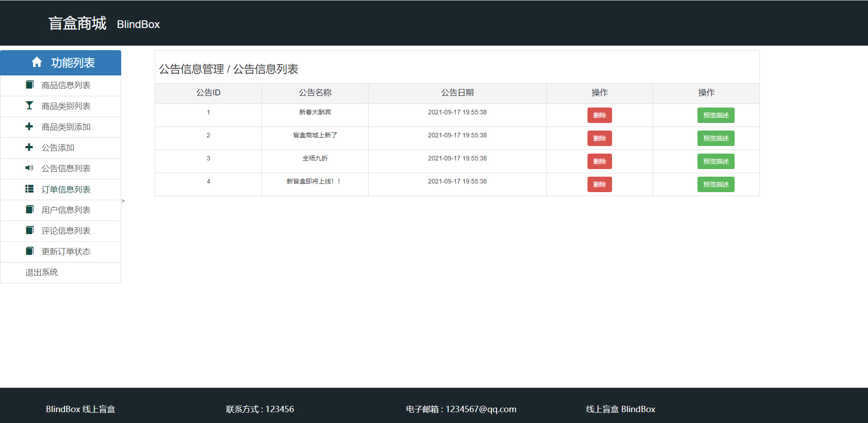Delete the 盲盒商城上新了 announcement
This screenshot has width=868, height=423.
click(599, 138)
